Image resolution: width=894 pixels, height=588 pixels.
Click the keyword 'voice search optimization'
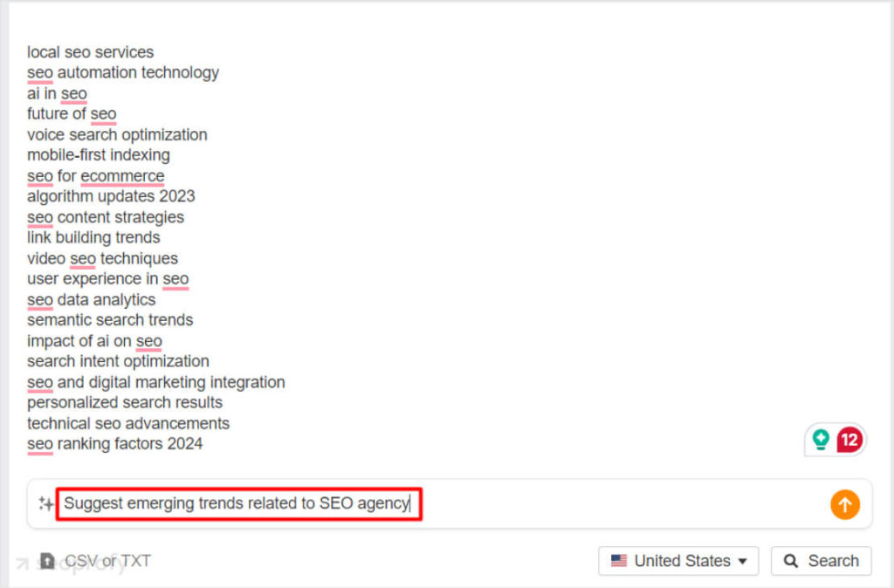117,135
